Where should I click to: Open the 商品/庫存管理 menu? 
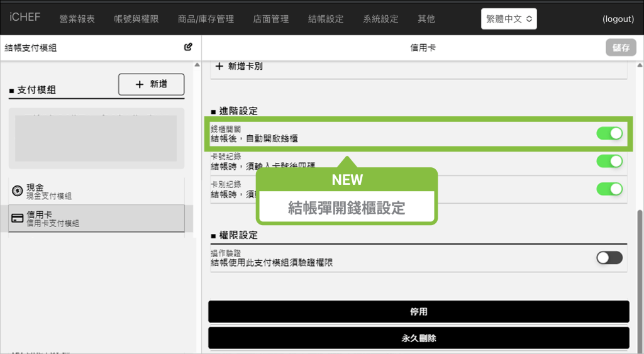click(x=206, y=19)
